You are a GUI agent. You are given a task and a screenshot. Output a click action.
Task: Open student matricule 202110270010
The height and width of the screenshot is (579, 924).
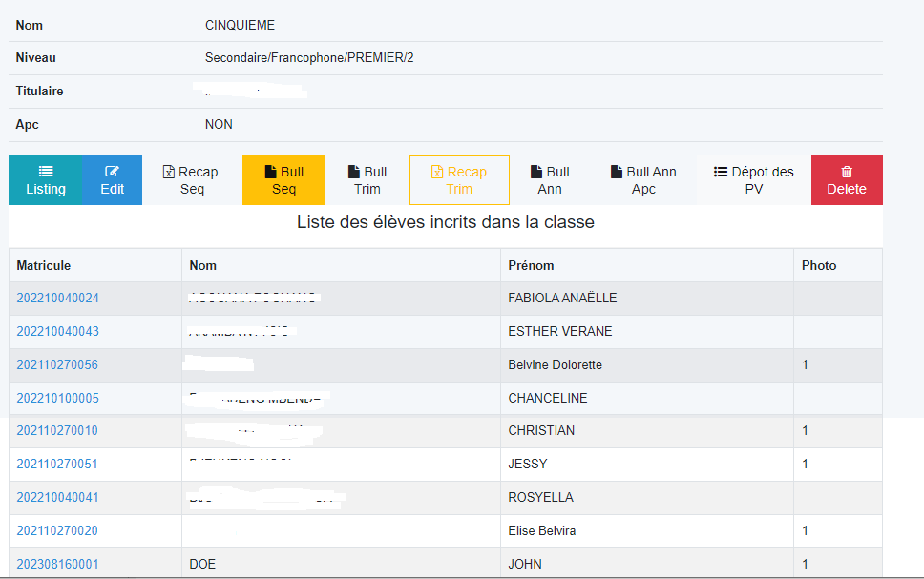(x=57, y=430)
